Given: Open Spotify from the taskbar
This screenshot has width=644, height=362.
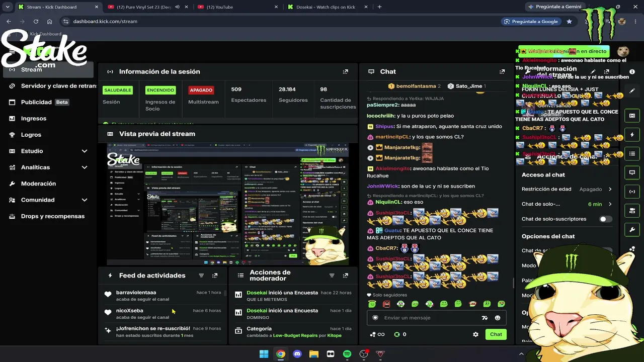Looking at the screenshot, I should tap(347, 354).
